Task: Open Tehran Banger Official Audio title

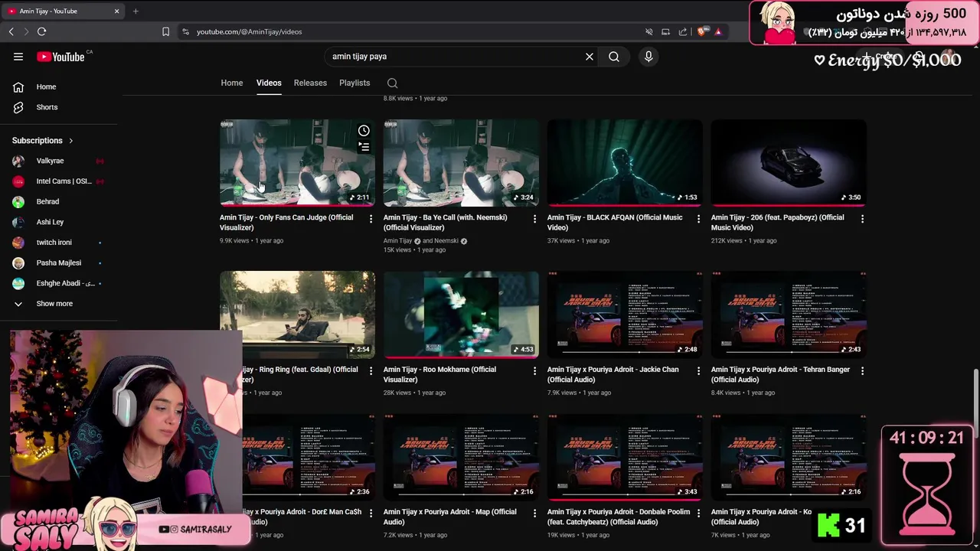Action: (780, 375)
